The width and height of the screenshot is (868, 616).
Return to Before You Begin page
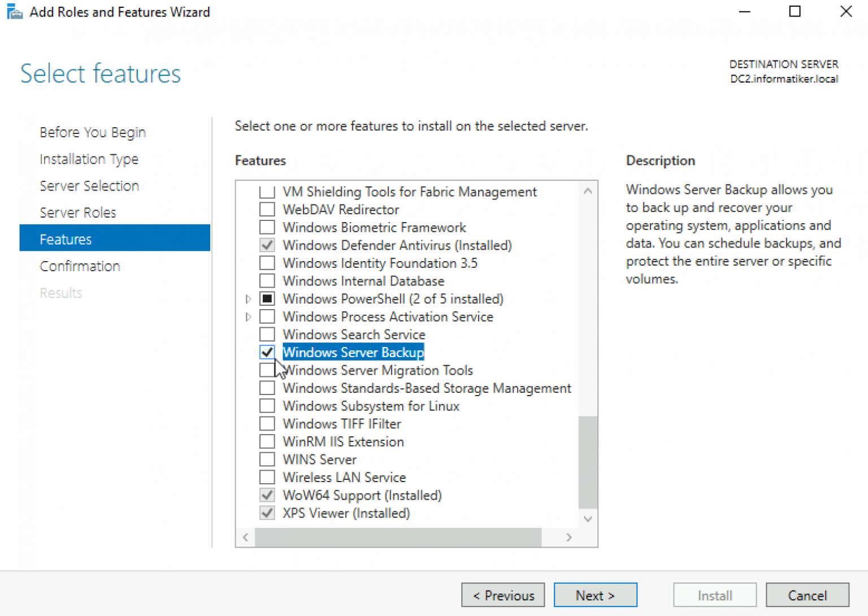[x=92, y=132]
